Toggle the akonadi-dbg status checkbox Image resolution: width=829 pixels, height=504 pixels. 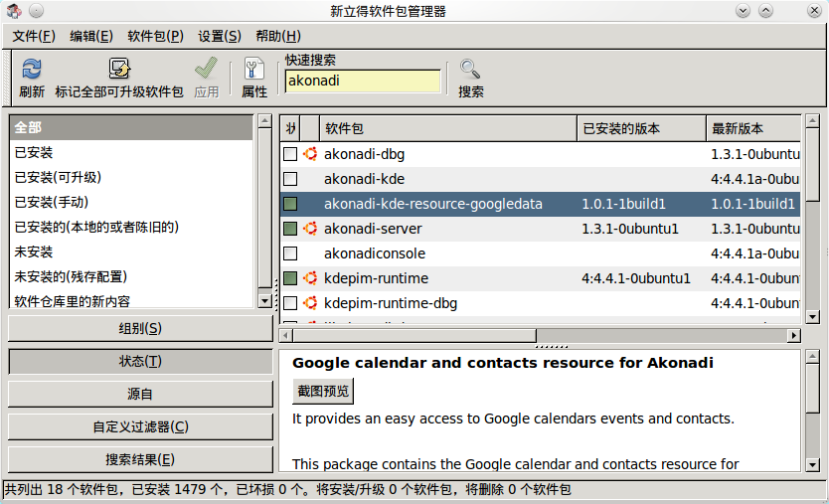point(290,154)
